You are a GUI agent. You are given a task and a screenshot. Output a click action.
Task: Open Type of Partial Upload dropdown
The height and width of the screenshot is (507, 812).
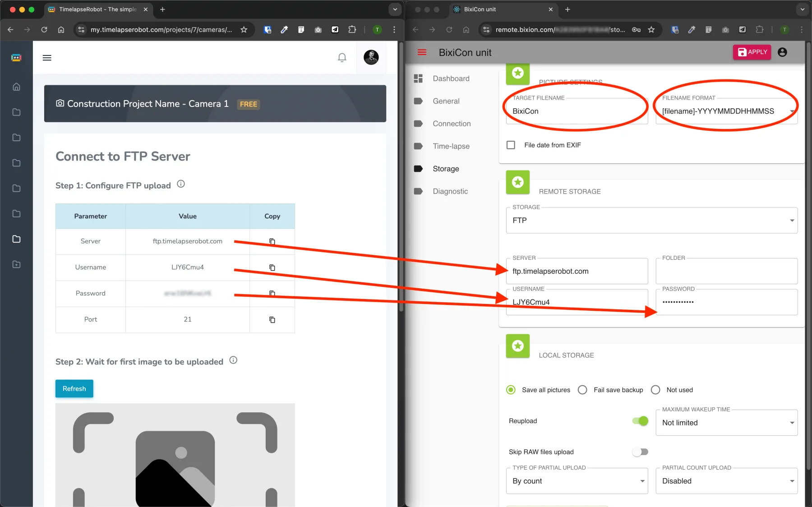(x=577, y=481)
